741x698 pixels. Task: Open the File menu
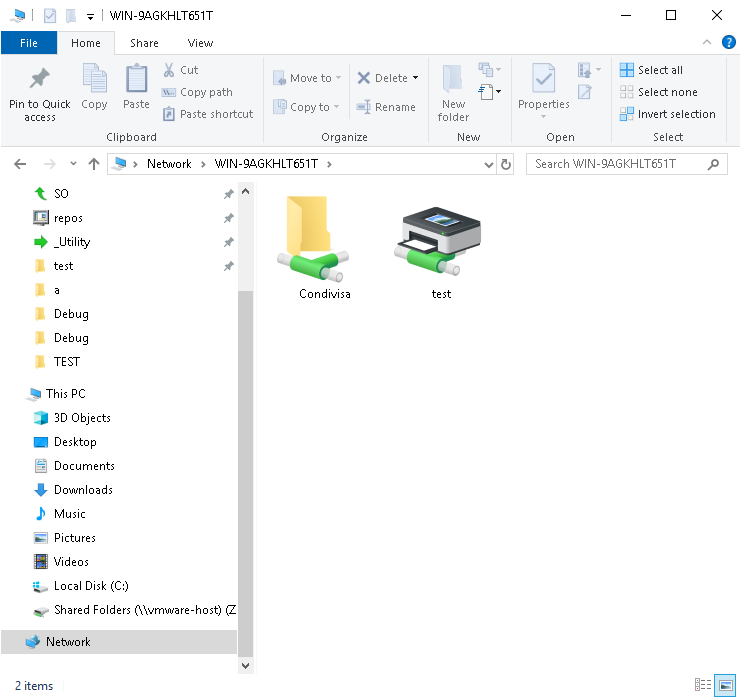click(x=28, y=43)
